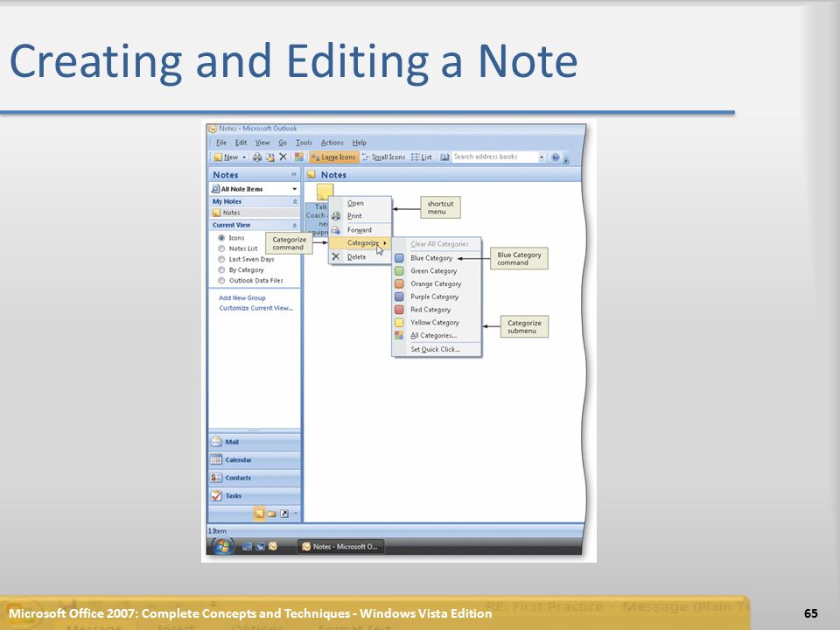The width and height of the screenshot is (840, 630).
Task: Click the New note button icon
Action: [218, 157]
